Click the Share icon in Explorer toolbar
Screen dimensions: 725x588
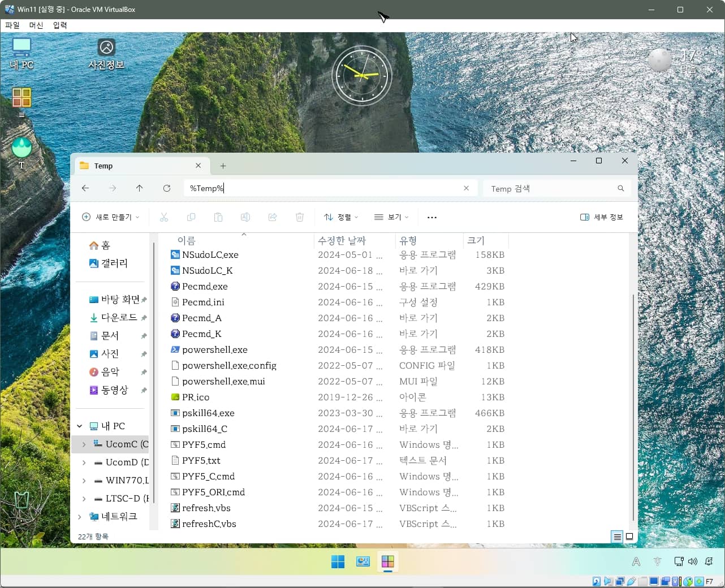(x=273, y=217)
